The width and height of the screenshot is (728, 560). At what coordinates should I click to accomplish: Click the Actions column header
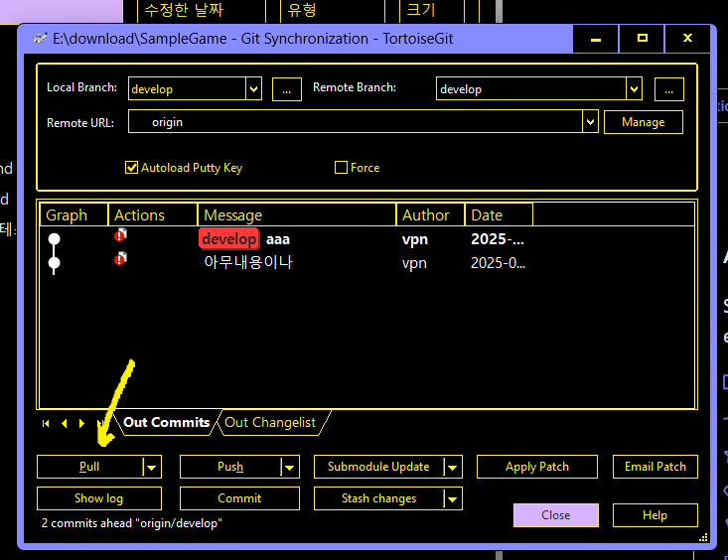(x=153, y=215)
